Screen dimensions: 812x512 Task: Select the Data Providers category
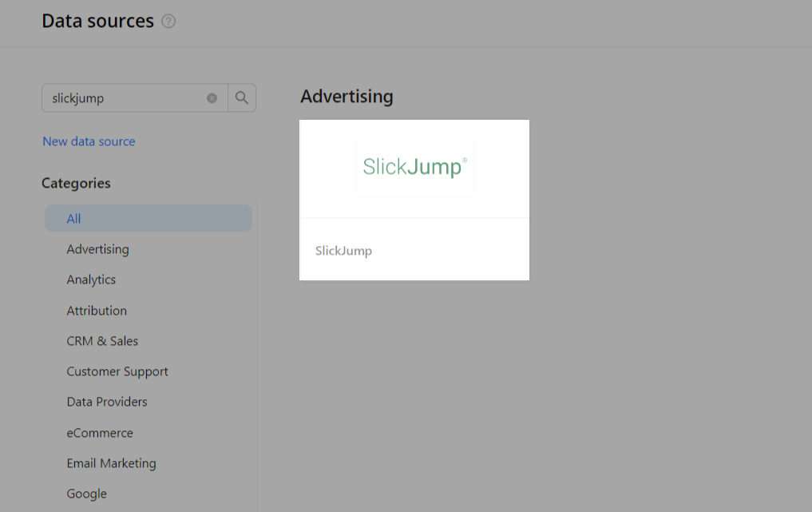pyautogui.click(x=107, y=402)
